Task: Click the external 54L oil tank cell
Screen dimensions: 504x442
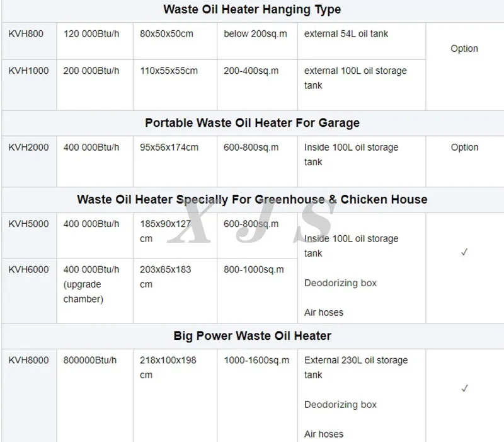Action: click(x=362, y=41)
